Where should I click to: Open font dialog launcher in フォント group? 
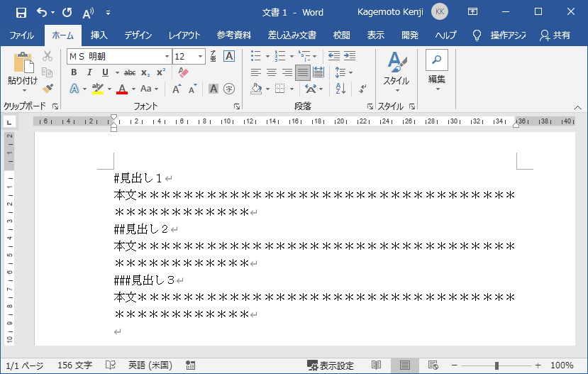237,106
